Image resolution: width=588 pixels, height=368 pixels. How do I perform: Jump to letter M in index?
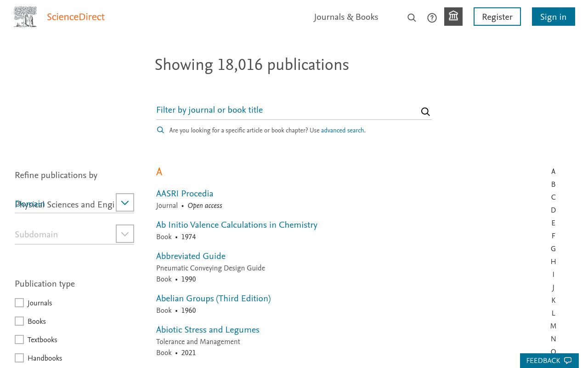(x=553, y=326)
